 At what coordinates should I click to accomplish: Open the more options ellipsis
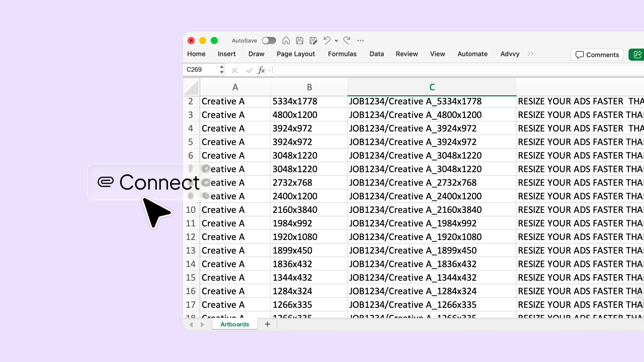[361, 41]
